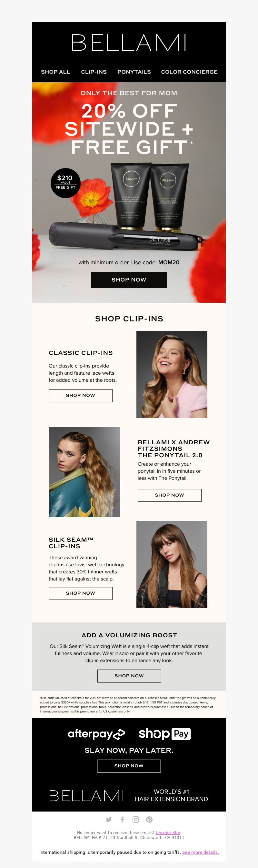Screen dimensions: 258x868
Task: Open the SHOP ALL navigation item
Action: point(55,72)
